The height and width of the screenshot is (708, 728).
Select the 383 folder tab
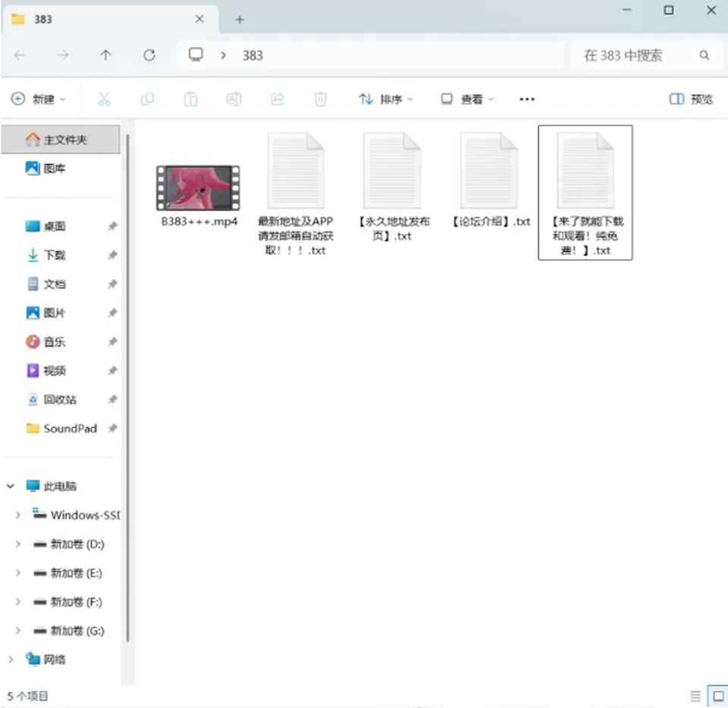pyautogui.click(x=110, y=19)
